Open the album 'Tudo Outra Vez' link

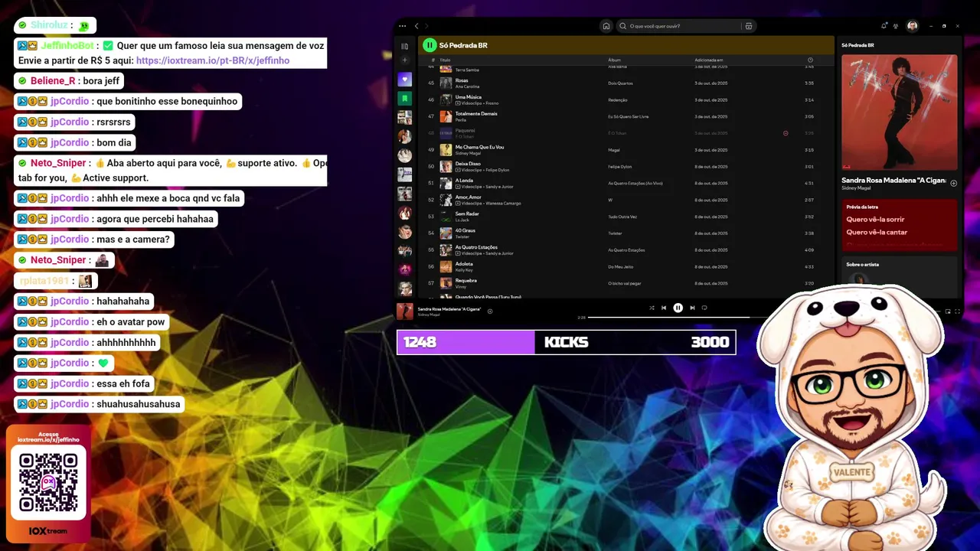point(622,217)
